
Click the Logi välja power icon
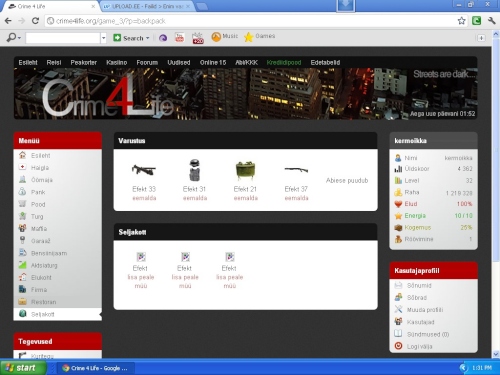click(x=398, y=346)
